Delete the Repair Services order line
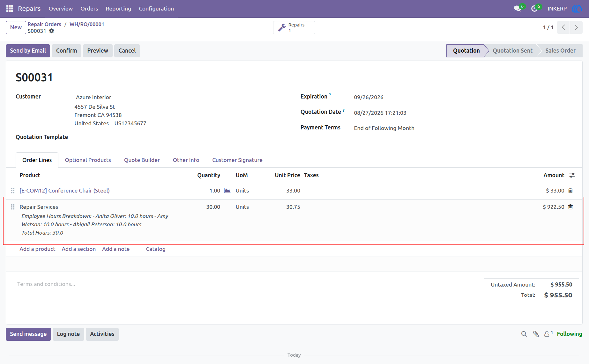The height and width of the screenshot is (364, 589). click(x=570, y=207)
